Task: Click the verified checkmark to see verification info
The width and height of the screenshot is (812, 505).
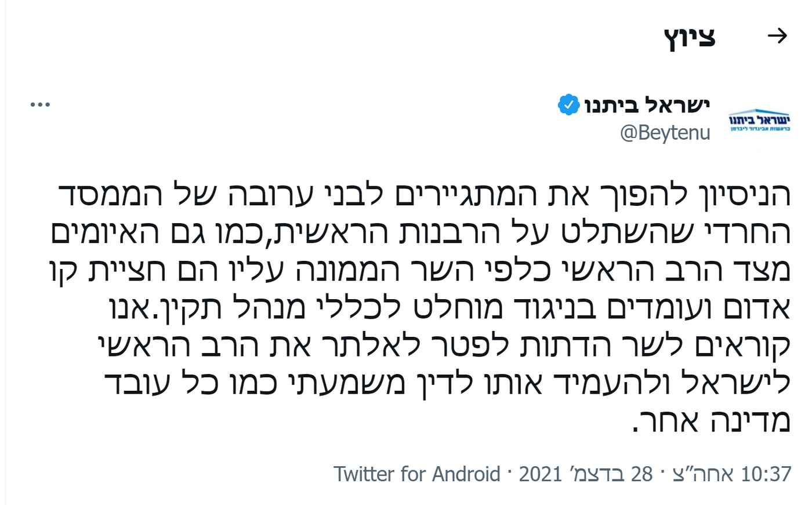Action: [x=569, y=104]
